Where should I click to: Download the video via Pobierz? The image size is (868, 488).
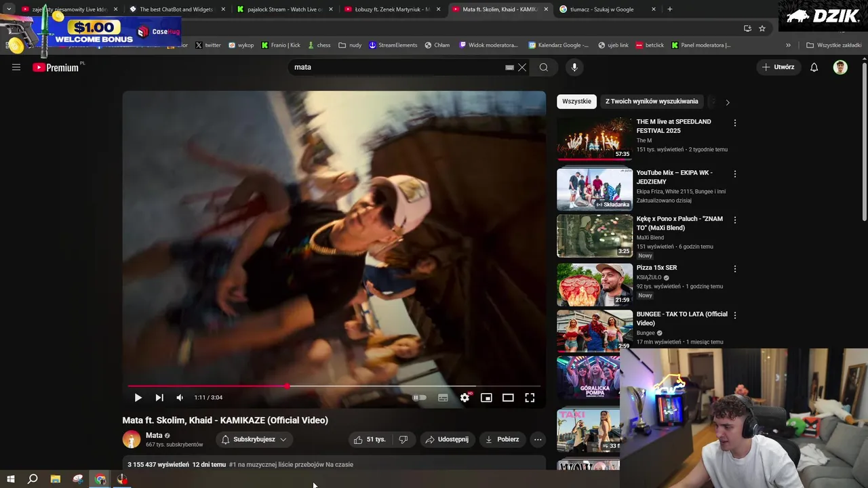click(x=502, y=439)
